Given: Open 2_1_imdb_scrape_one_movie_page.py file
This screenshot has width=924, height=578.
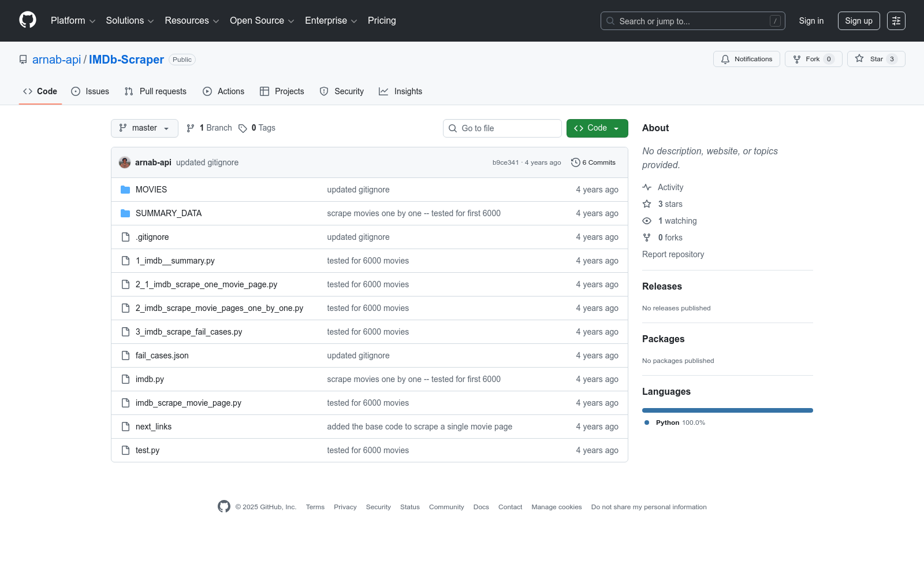Looking at the screenshot, I should [206, 284].
